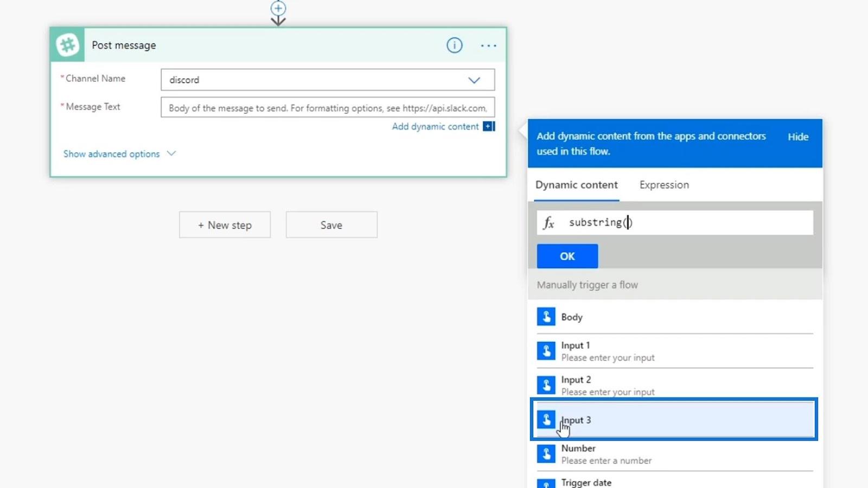Click the insert step plus icon above Post message
868x488 pixels.
278,8
